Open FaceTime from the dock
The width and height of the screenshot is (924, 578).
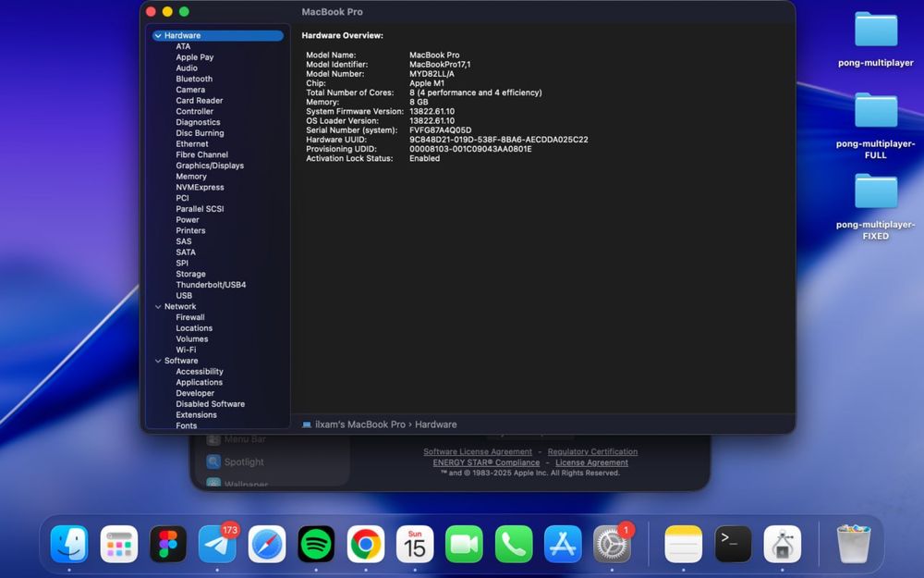click(465, 544)
